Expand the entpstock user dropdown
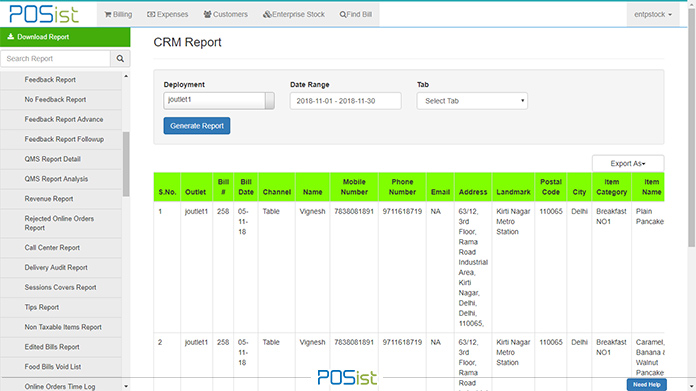This screenshot has height=391, width=696. pos(653,14)
